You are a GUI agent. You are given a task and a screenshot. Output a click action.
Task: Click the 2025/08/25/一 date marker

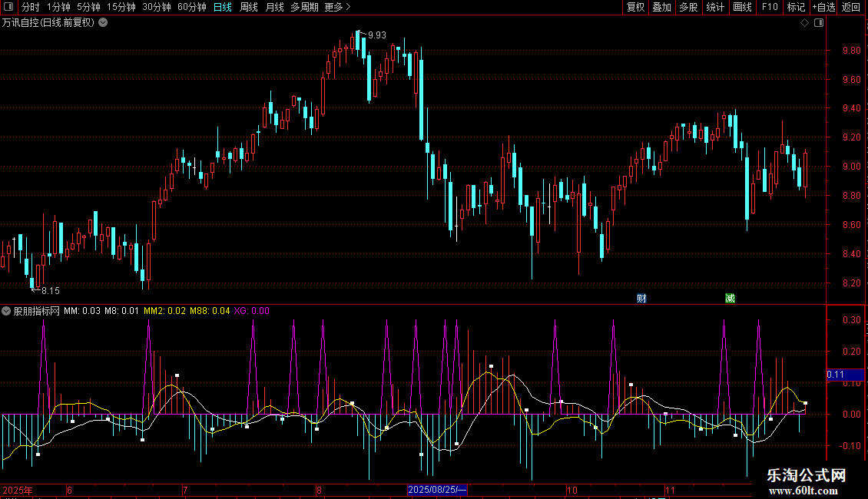437,490
